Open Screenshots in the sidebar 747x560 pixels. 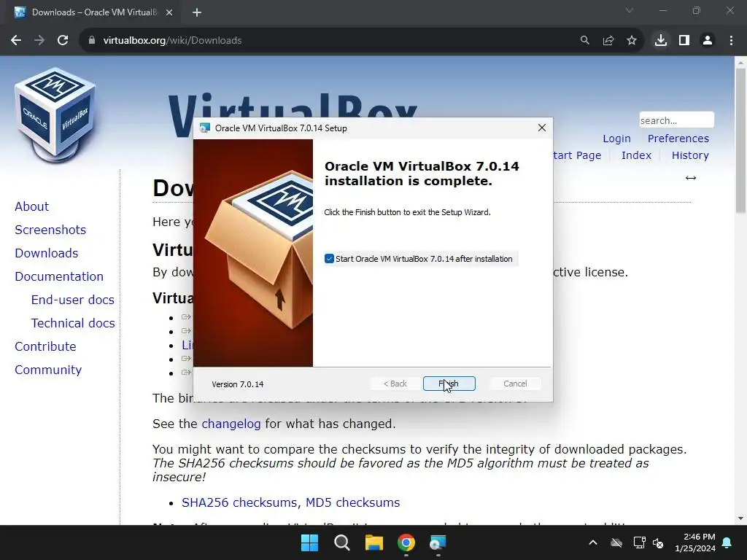[x=50, y=230]
